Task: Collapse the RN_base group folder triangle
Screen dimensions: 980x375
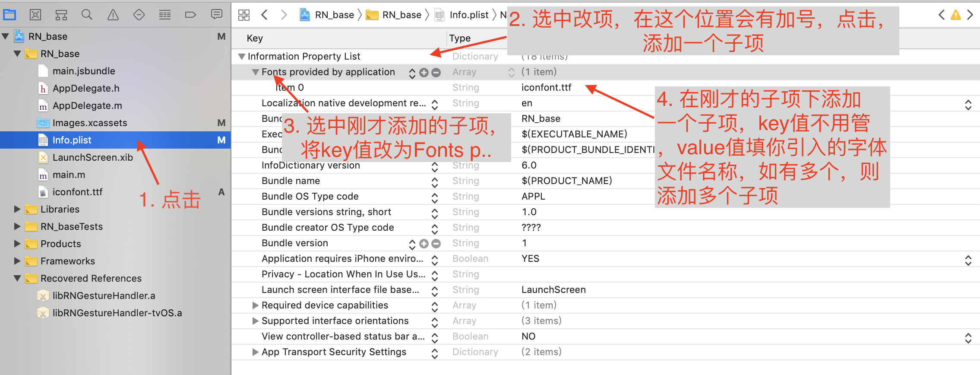Action: coord(17,54)
